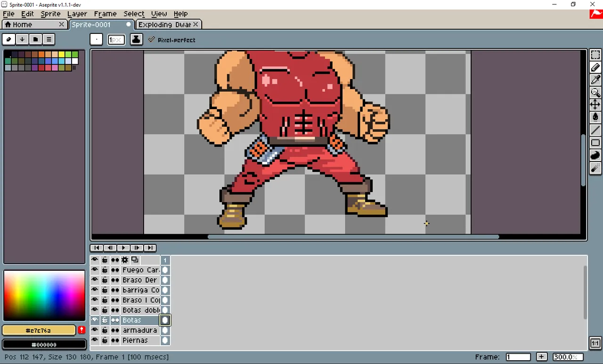The width and height of the screenshot is (603, 364).
Task: Open the View menu
Action: 159,14
